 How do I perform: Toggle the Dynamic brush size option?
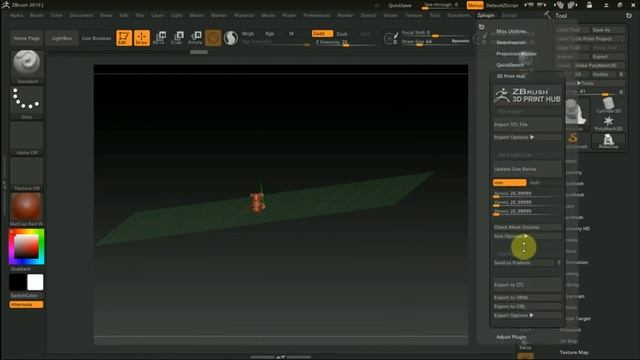click(460, 41)
